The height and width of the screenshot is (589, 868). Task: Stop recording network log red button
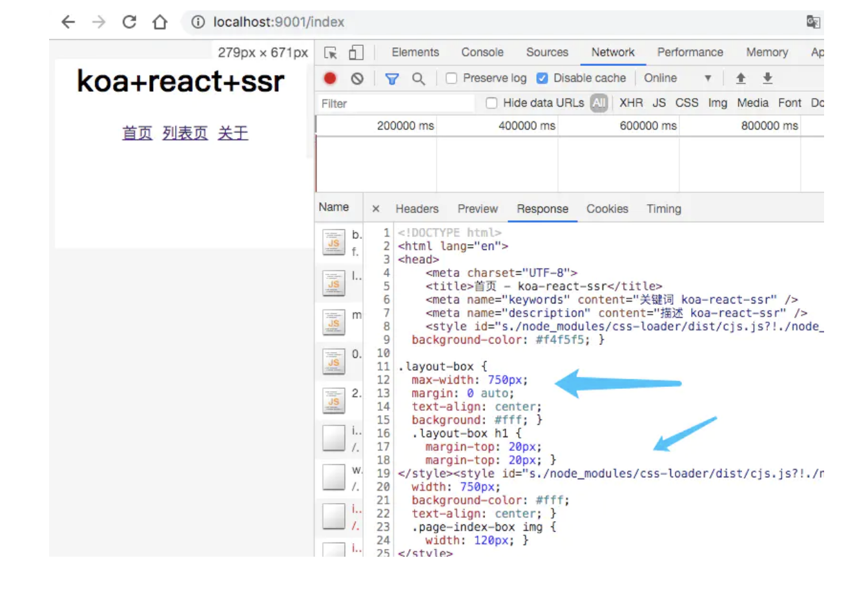[330, 78]
